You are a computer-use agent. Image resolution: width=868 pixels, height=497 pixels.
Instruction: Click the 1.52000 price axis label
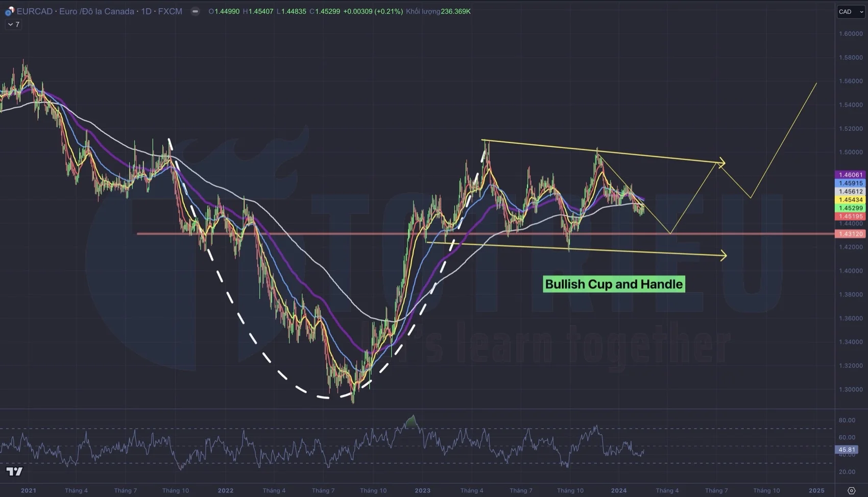click(851, 128)
